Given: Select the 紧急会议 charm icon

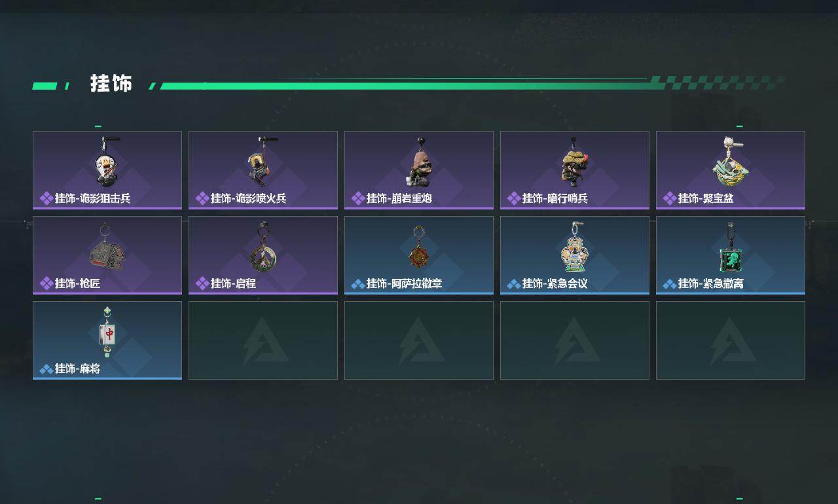Looking at the screenshot, I should point(574,247).
